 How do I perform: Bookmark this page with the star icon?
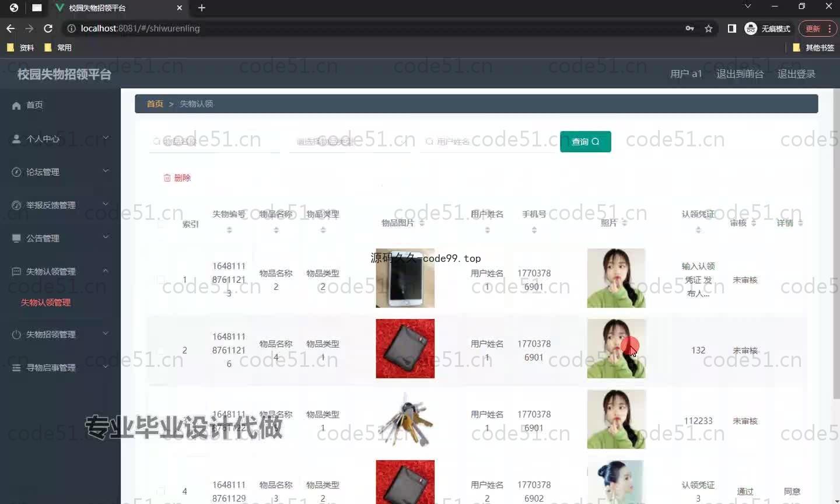click(x=708, y=29)
